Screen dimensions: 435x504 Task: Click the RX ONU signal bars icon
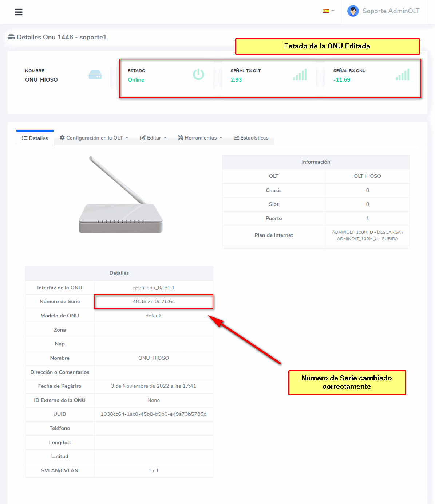(403, 75)
